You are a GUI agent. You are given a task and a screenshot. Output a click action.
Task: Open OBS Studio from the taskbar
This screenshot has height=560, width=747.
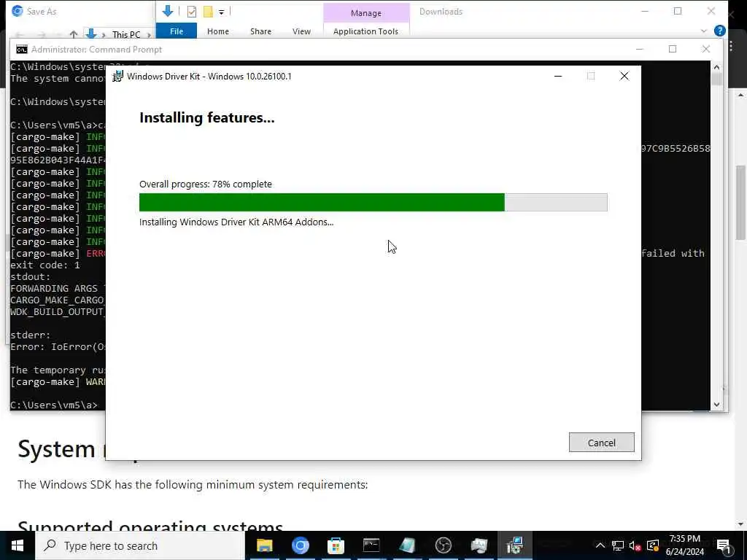[443, 545]
